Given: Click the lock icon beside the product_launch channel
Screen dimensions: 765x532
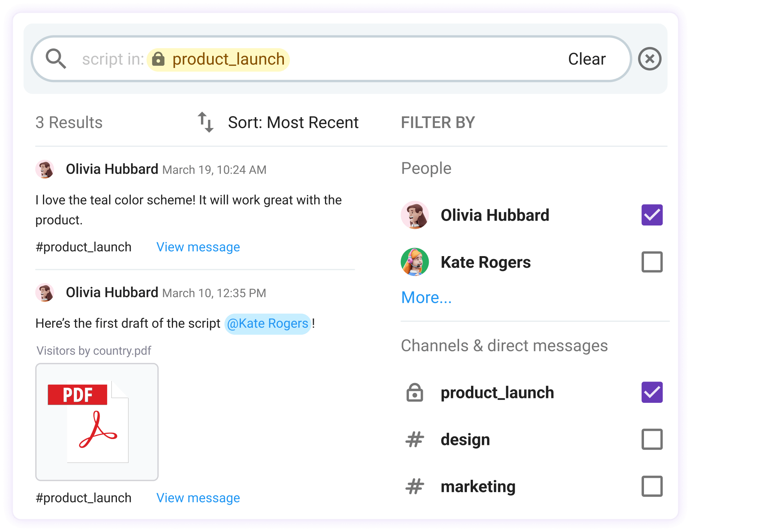Looking at the screenshot, I should point(415,392).
